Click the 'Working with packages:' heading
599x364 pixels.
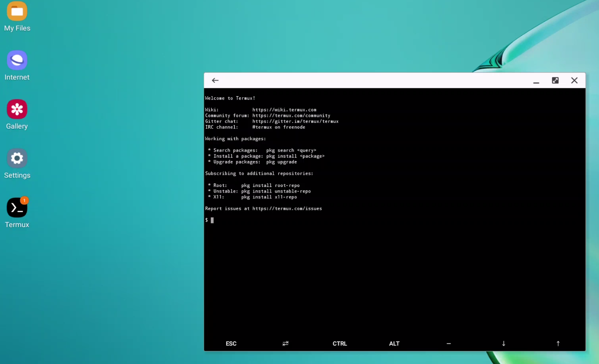pyautogui.click(x=235, y=139)
